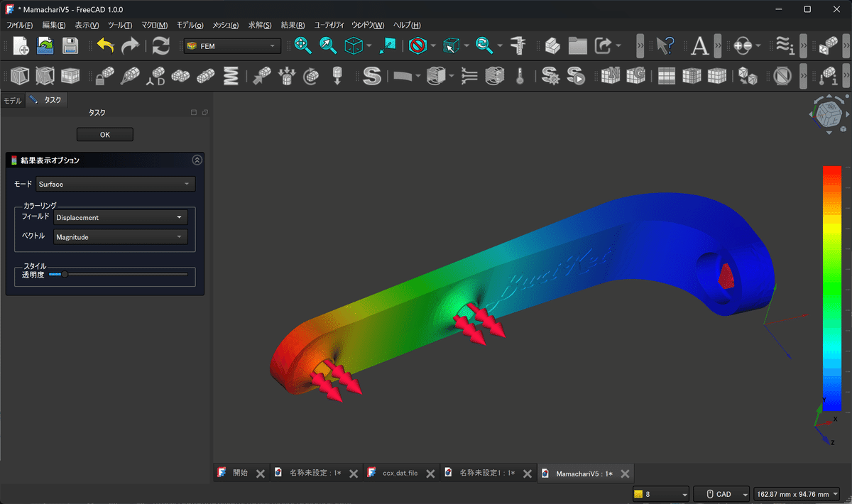Add spring constraint icon
The height and width of the screenshot is (504, 852).
(x=231, y=75)
